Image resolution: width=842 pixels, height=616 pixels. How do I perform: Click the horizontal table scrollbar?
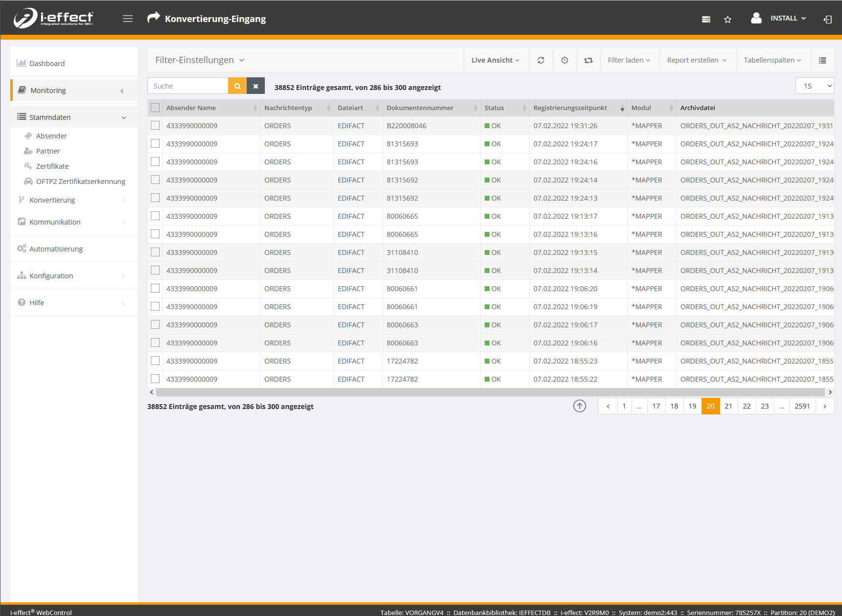pyautogui.click(x=490, y=392)
